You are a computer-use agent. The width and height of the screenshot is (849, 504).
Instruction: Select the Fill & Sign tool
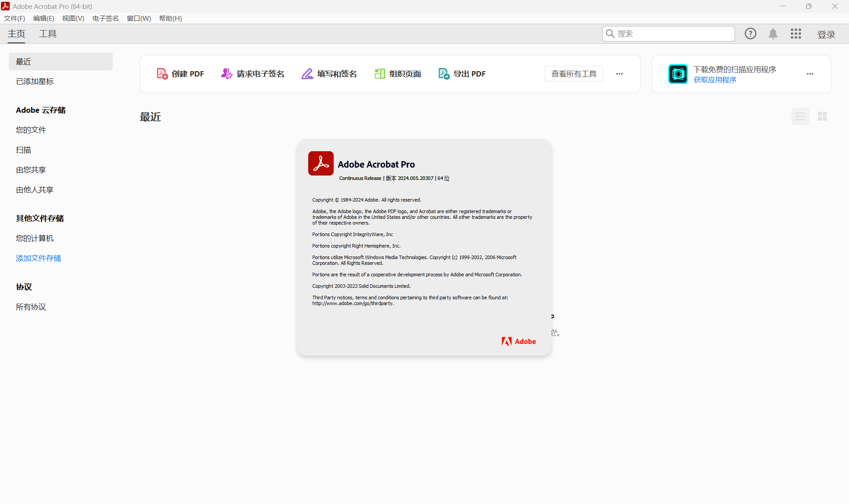click(329, 74)
